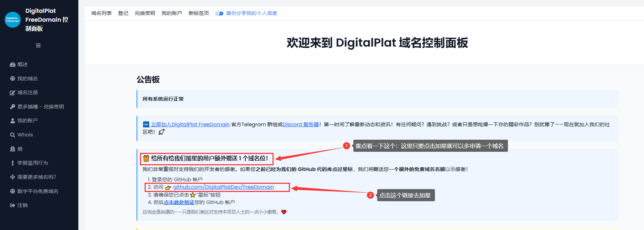The image size is (644, 230).
Task: Click 所有系统运行正常 status text
Action: [x=163, y=99]
